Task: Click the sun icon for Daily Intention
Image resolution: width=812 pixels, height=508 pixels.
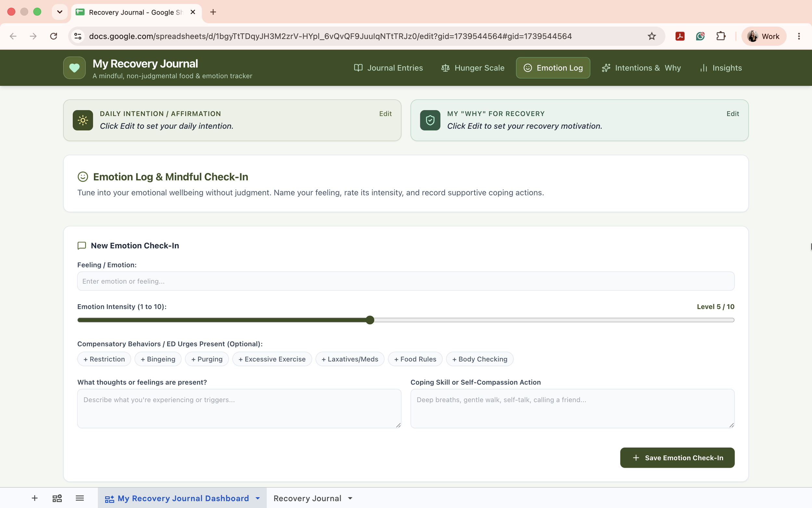Action: [82, 120]
